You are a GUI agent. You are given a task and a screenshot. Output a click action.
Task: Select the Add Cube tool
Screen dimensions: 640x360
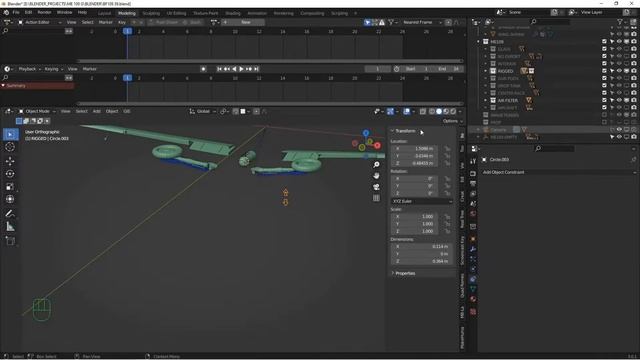tap(10, 241)
